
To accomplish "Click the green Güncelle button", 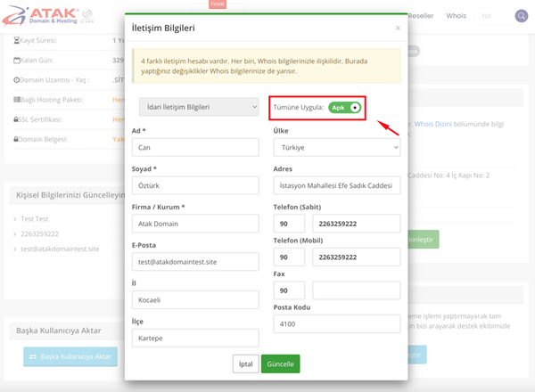I will pos(281,364).
